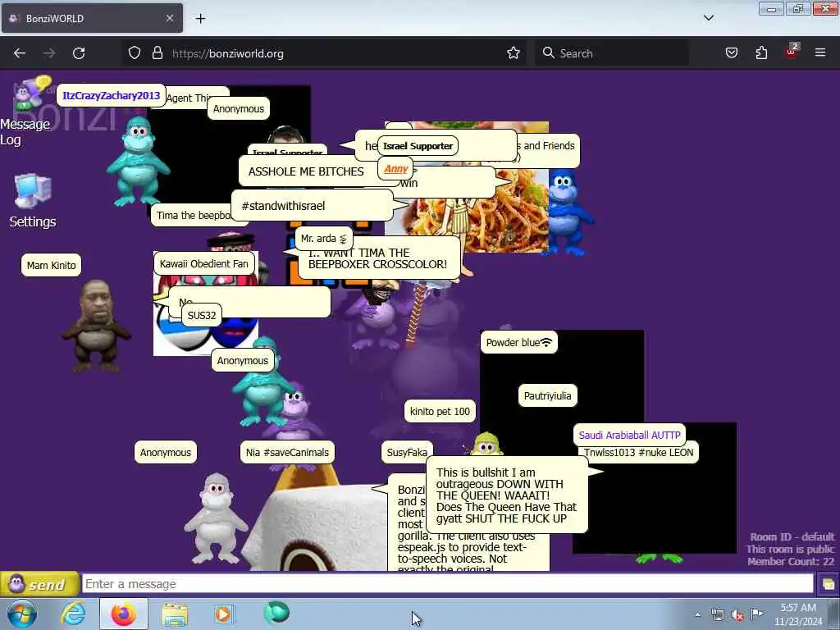Image resolution: width=840 pixels, height=630 pixels.
Task: Click the SusyFaka name tag
Action: tap(407, 452)
